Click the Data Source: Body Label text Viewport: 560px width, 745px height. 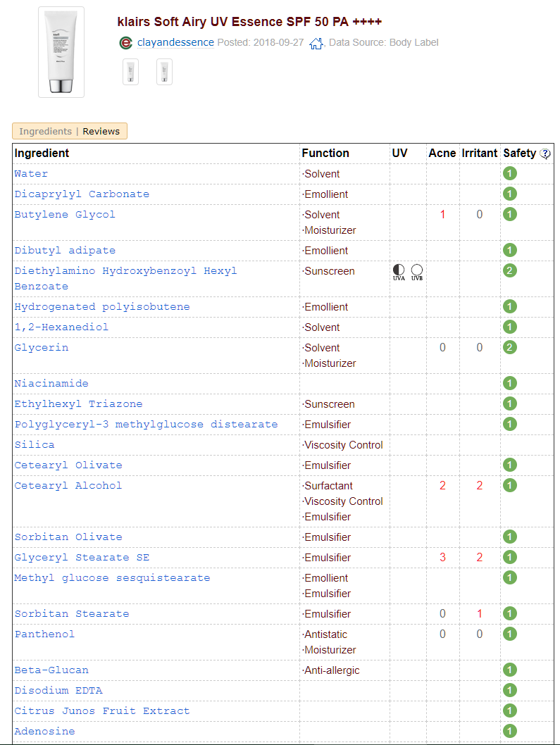[384, 43]
